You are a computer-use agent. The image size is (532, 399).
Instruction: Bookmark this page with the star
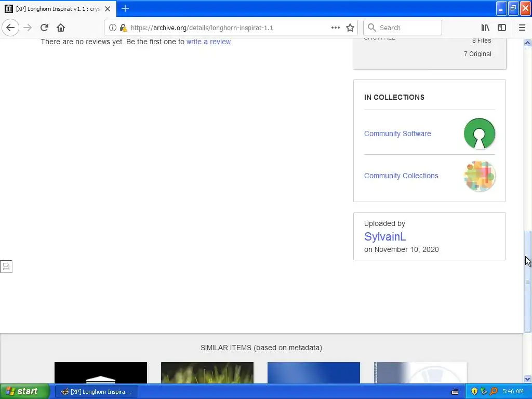click(x=350, y=28)
